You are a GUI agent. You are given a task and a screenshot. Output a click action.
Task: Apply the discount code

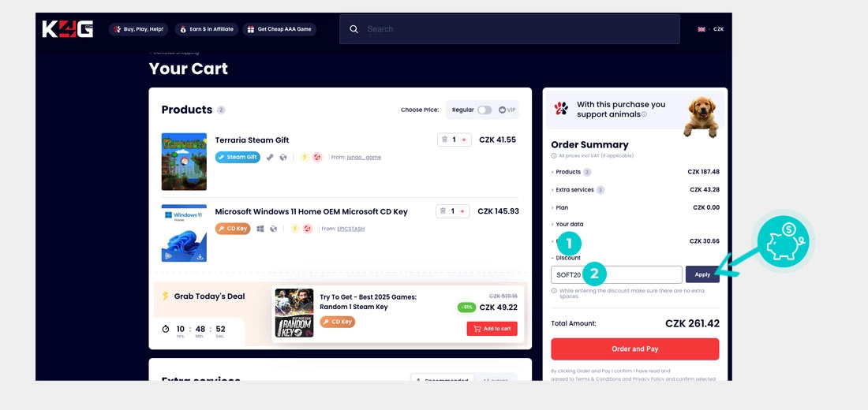click(x=702, y=274)
